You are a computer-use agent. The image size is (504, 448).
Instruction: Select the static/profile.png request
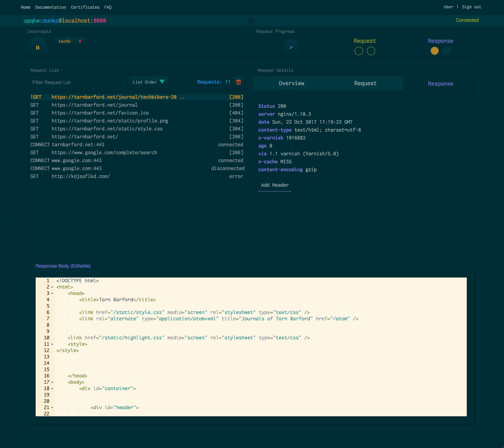click(x=137, y=121)
